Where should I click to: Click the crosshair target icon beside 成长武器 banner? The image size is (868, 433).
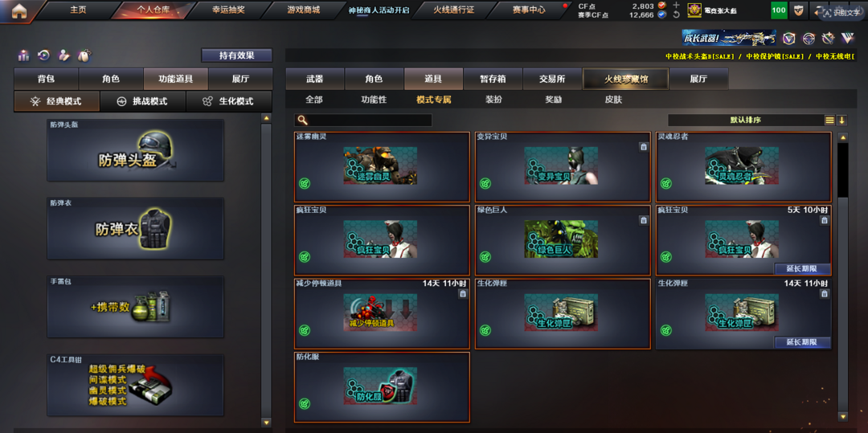coord(809,38)
